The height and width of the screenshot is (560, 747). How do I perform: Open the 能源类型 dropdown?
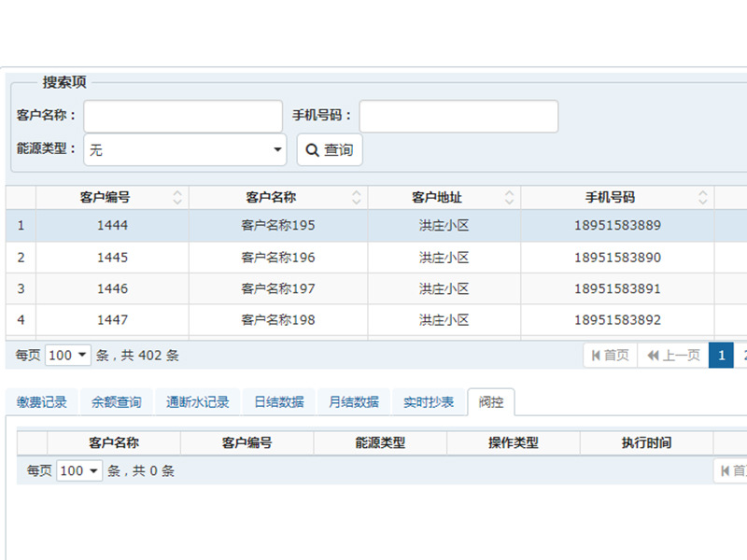click(x=185, y=150)
